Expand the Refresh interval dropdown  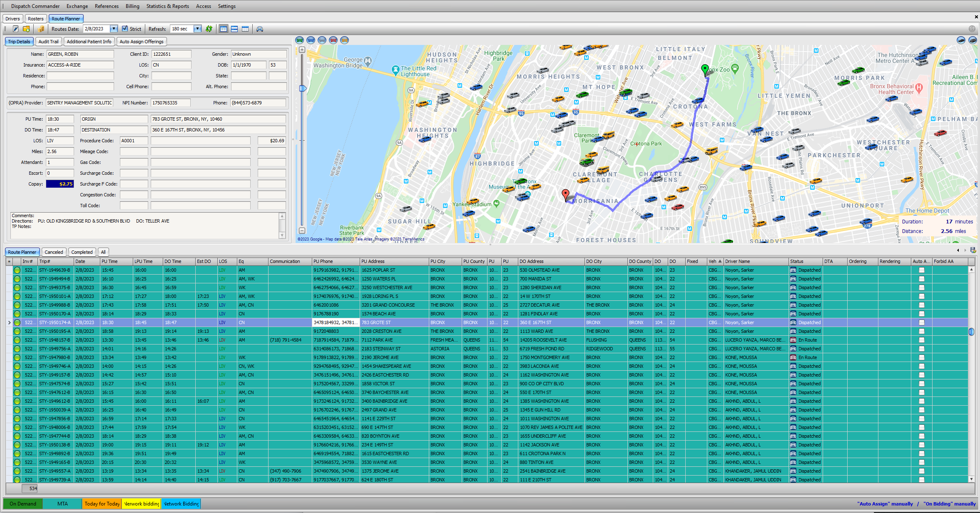click(x=198, y=29)
